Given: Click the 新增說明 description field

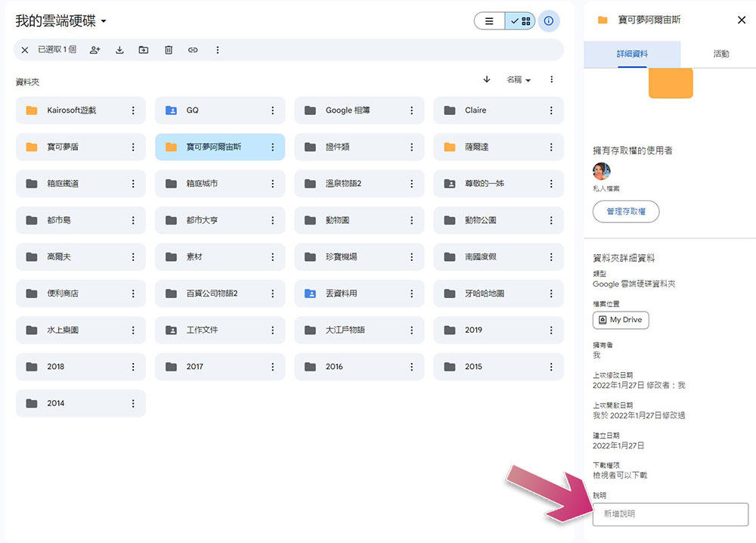Looking at the screenshot, I should (x=670, y=514).
